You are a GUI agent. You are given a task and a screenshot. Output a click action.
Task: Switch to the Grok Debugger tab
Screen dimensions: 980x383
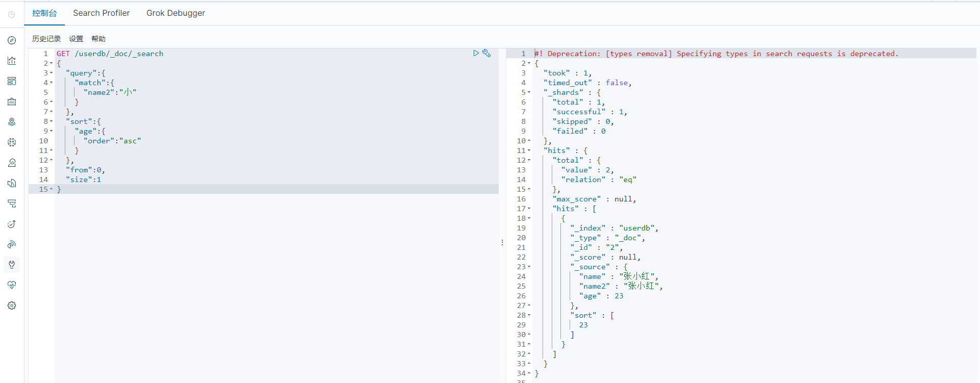tap(176, 13)
